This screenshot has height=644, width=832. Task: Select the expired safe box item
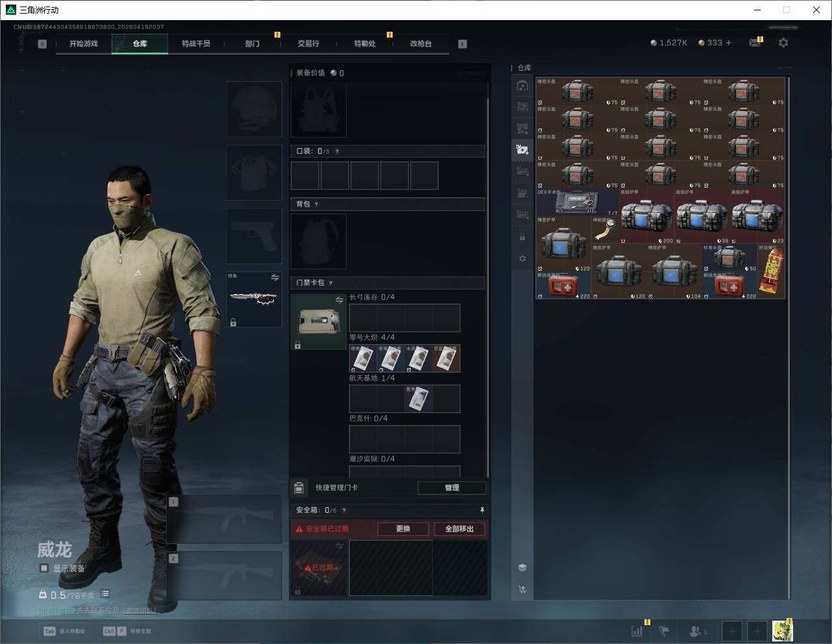[319, 568]
